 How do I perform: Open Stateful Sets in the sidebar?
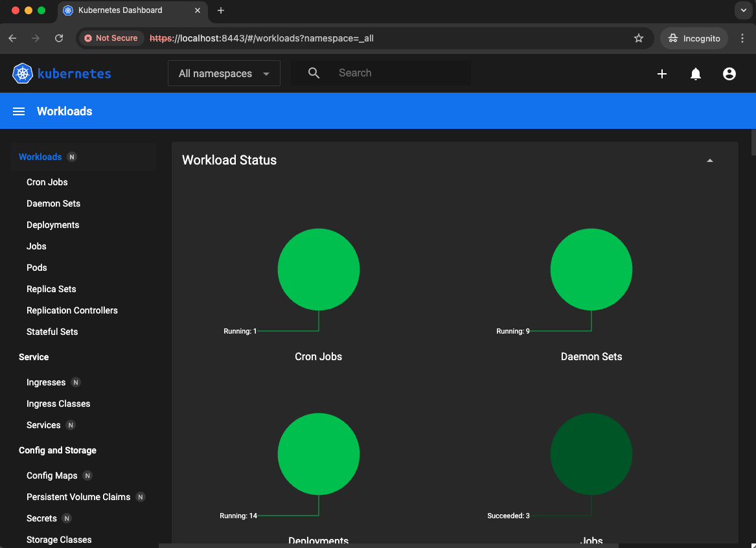coord(52,332)
